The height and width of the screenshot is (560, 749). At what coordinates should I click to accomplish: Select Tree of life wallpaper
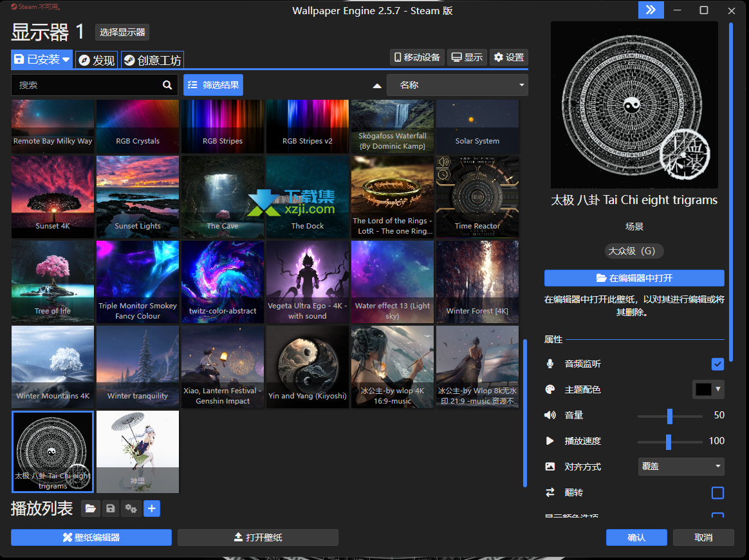[x=53, y=282]
